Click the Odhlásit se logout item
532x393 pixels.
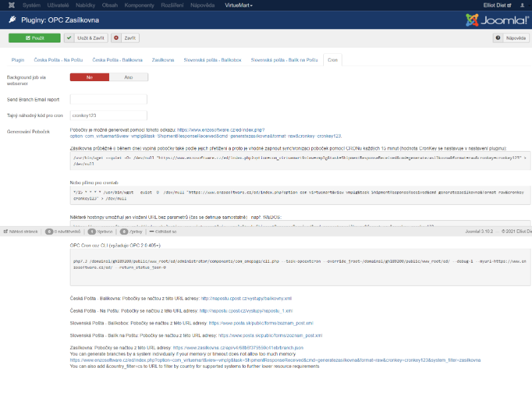point(163,231)
